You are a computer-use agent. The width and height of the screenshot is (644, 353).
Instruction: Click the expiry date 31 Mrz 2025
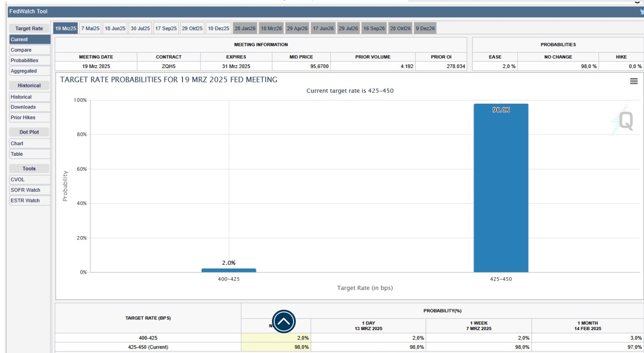click(236, 66)
